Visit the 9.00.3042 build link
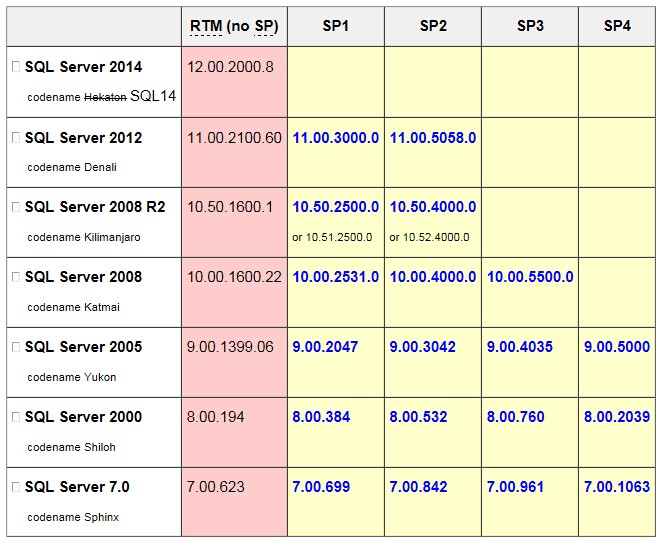The height and width of the screenshot is (541, 660). point(422,346)
